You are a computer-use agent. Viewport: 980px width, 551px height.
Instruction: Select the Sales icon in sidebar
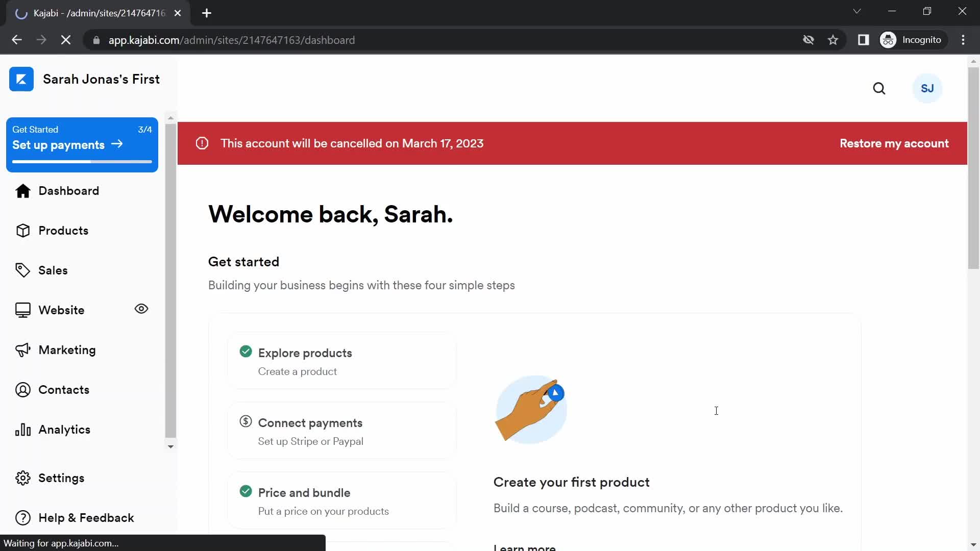point(23,269)
